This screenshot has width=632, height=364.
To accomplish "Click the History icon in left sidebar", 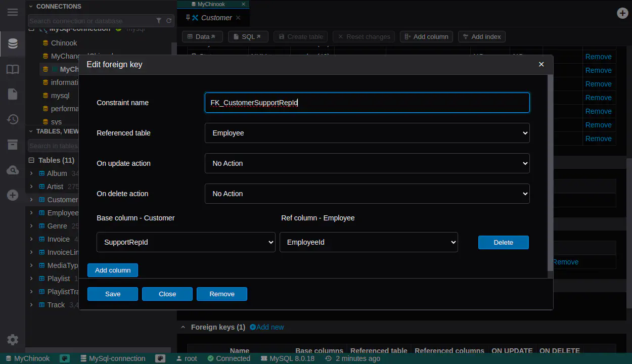I will [x=13, y=119].
